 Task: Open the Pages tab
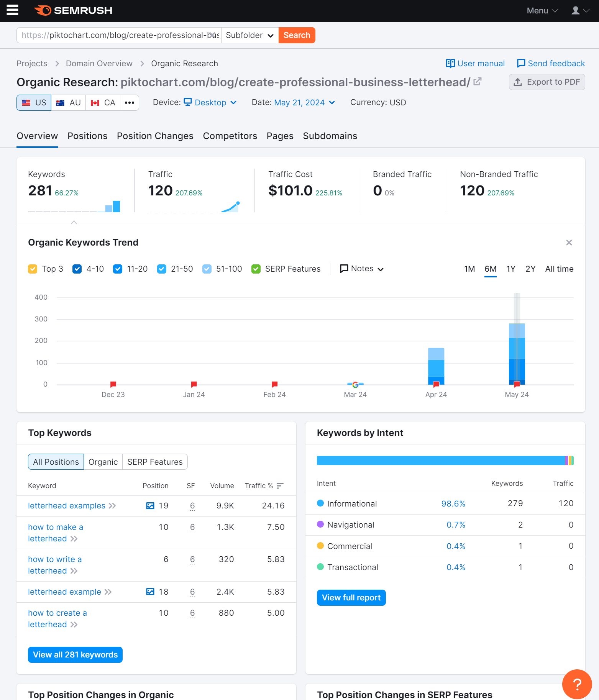coord(280,136)
